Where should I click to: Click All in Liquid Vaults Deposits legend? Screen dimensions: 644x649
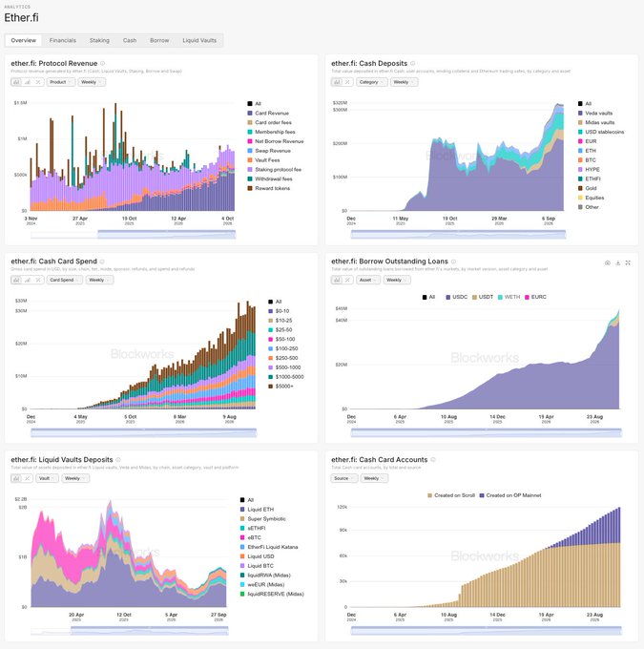[247, 499]
